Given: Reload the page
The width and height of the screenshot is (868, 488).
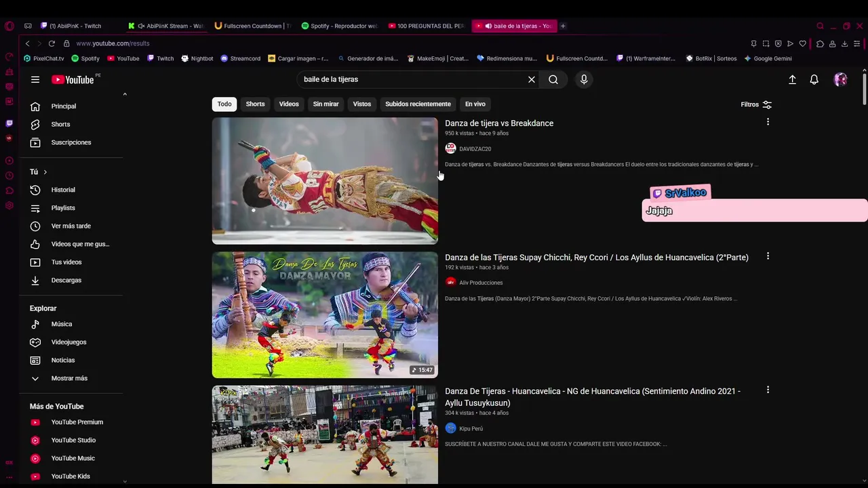Looking at the screenshot, I should (x=52, y=43).
